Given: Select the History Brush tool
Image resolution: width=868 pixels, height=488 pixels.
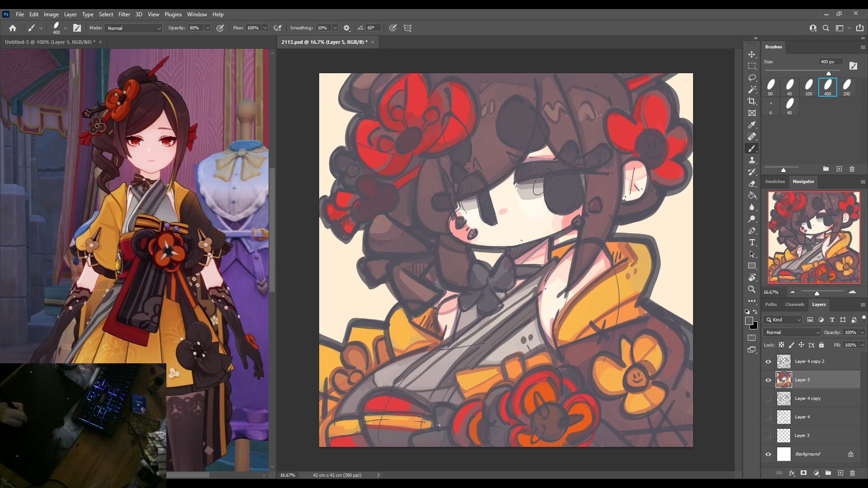Looking at the screenshot, I should pyautogui.click(x=752, y=172).
